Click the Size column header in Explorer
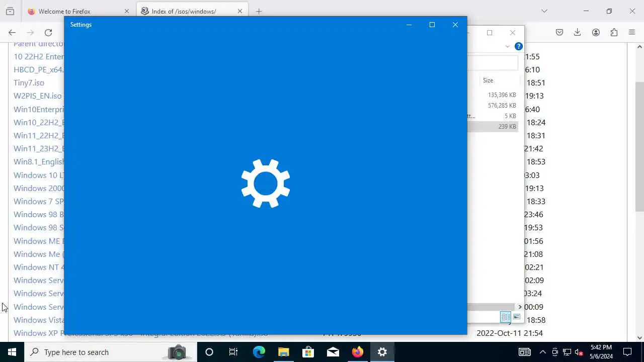 pos(500,80)
